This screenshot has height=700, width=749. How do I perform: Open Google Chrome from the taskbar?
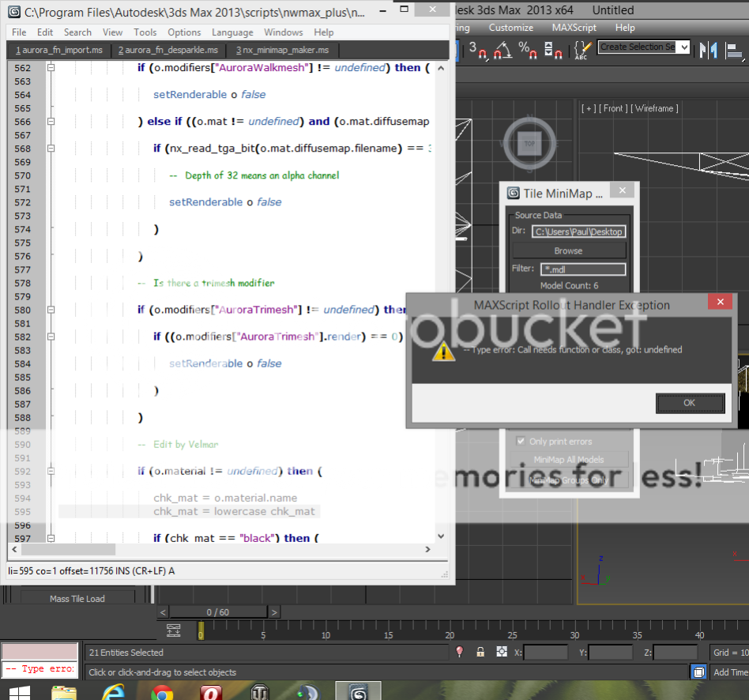163,692
